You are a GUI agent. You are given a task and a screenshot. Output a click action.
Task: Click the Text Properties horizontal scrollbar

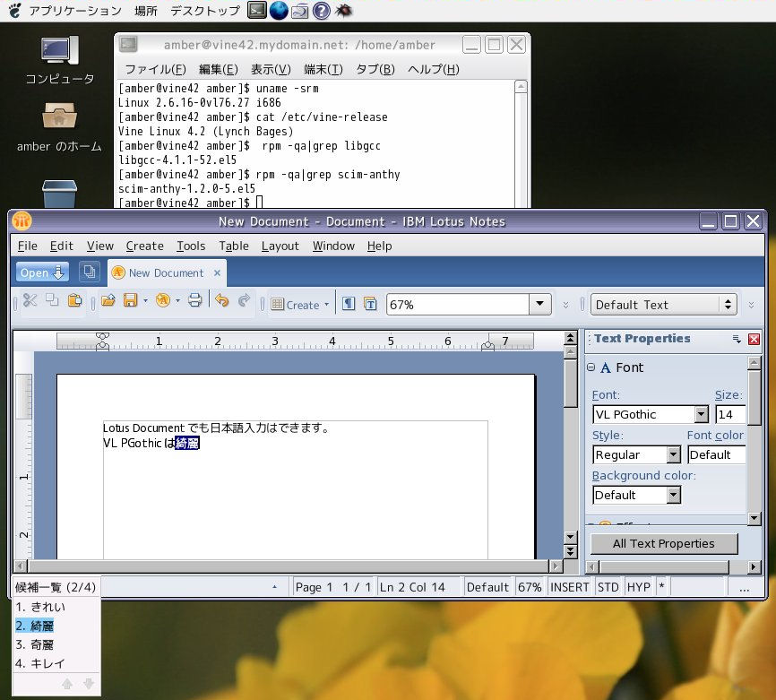664,566
